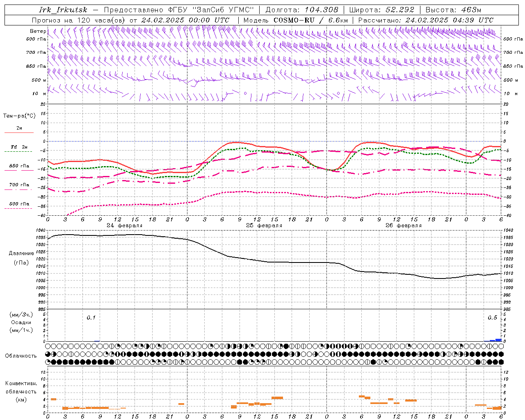The width and height of the screenshot is (525, 420).
Task: Click the "(мм/1ч.)" precipitation unit label
Action: (21, 331)
